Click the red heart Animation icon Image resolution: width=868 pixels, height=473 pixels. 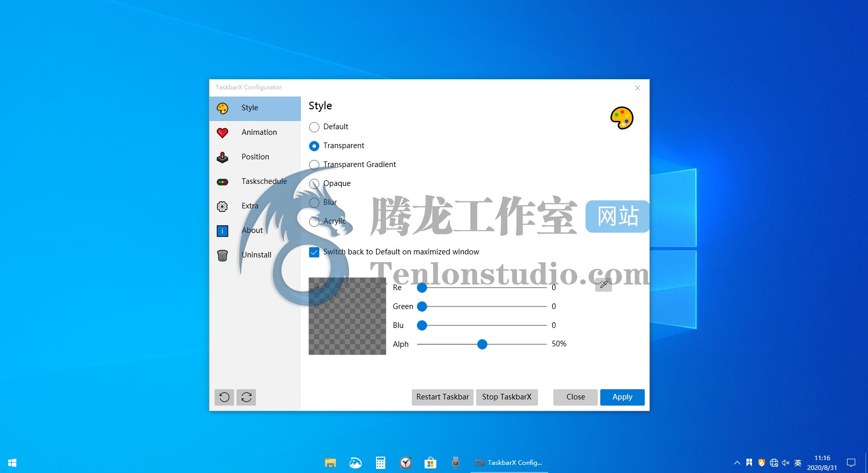point(222,133)
